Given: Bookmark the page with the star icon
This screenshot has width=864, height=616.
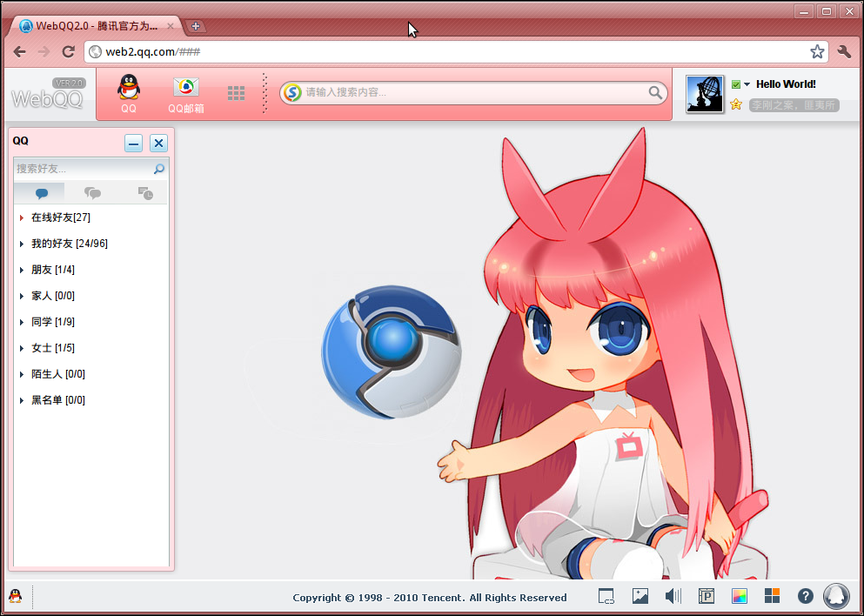Looking at the screenshot, I should click(817, 52).
